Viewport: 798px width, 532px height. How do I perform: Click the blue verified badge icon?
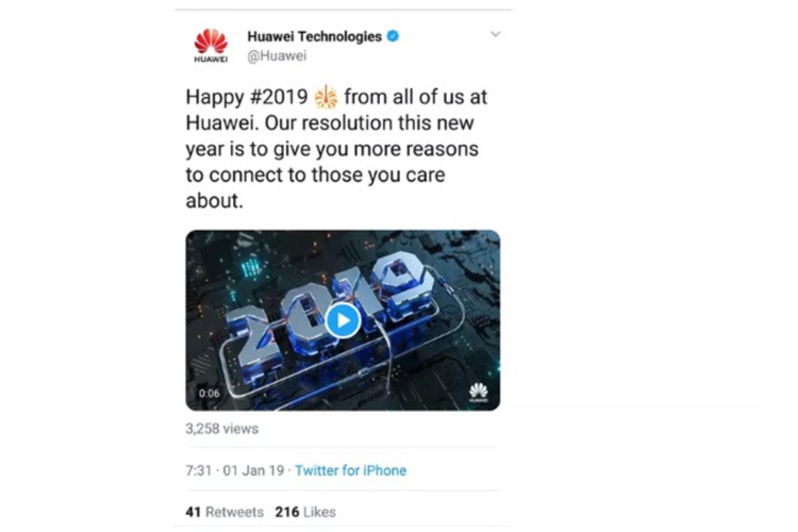(x=393, y=36)
